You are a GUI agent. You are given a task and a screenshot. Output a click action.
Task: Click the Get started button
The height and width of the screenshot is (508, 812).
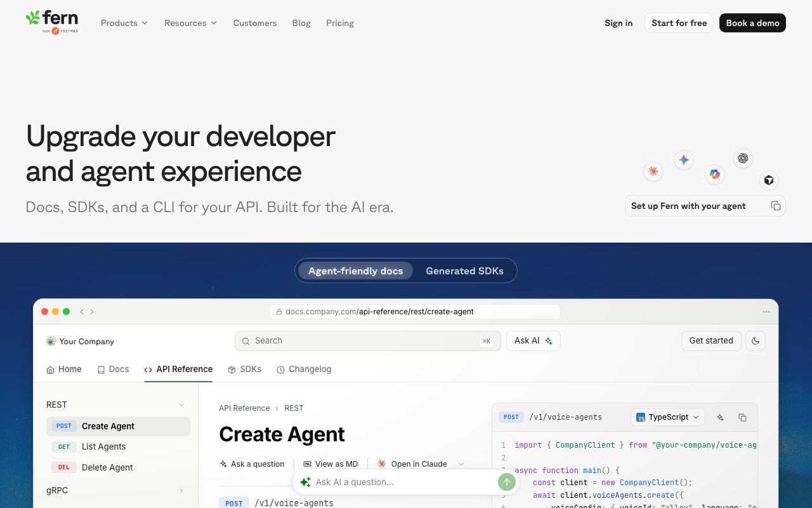tap(711, 341)
